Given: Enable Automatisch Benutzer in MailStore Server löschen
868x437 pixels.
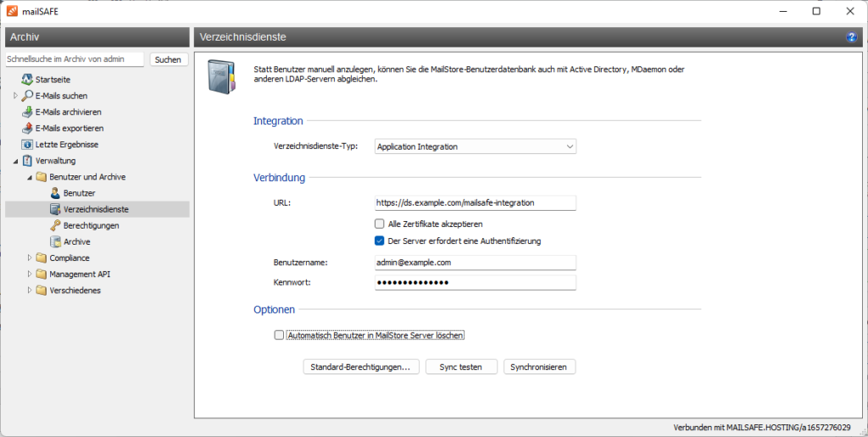Looking at the screenshot, I should (279, 335).
